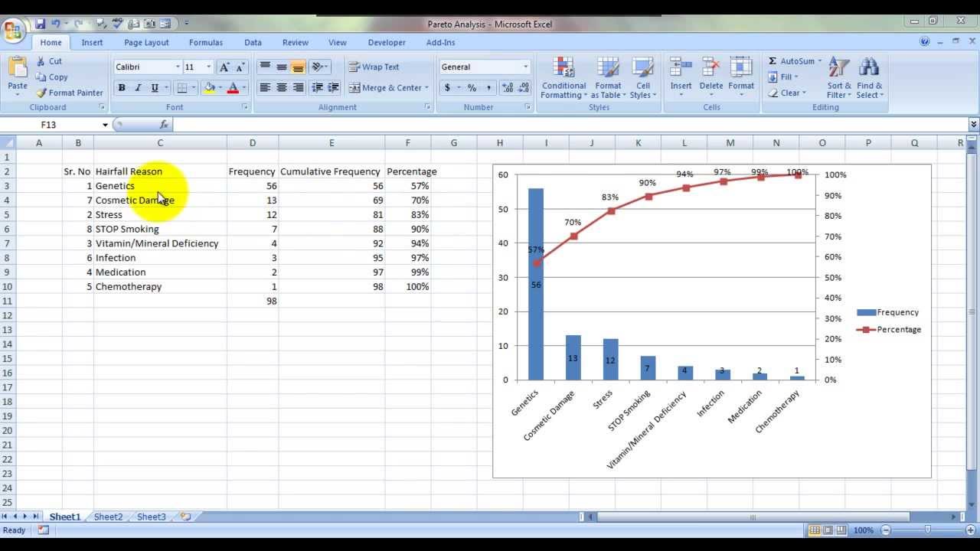Image resolution: width=980 pixels, height=551 pixels.
Task: Open the Clear menu
Action: click(x=786, y=93)
